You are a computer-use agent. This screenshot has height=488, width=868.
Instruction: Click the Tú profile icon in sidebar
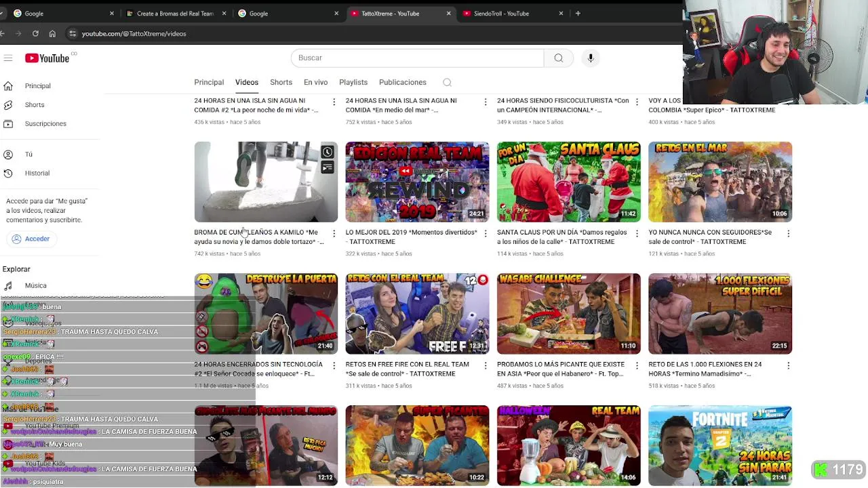pos(8,155)
